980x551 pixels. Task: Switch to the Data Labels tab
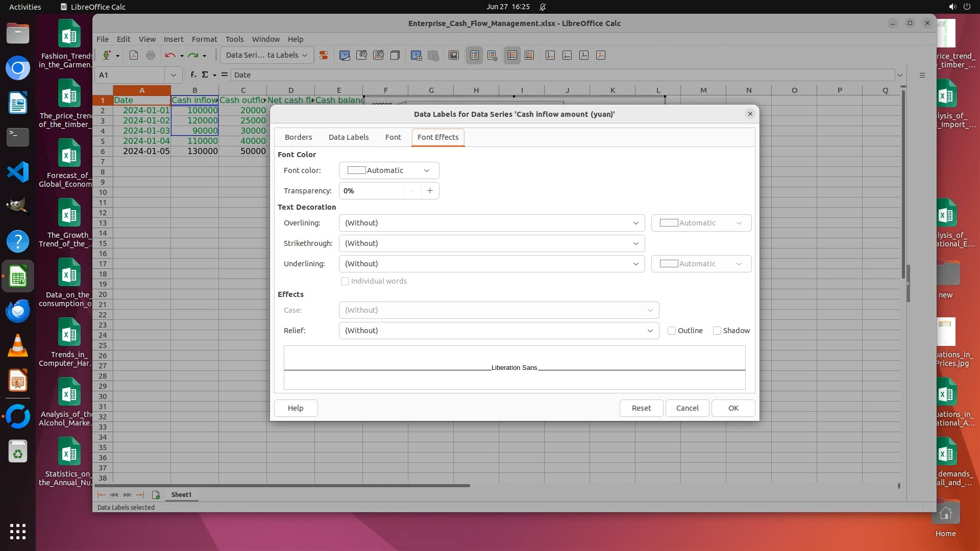coord(348,137)
